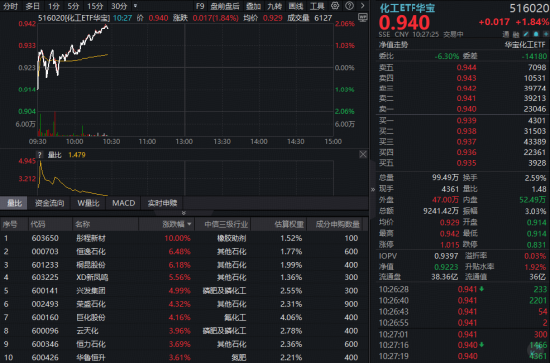Click stock code 603650

(x=45, y=238)
